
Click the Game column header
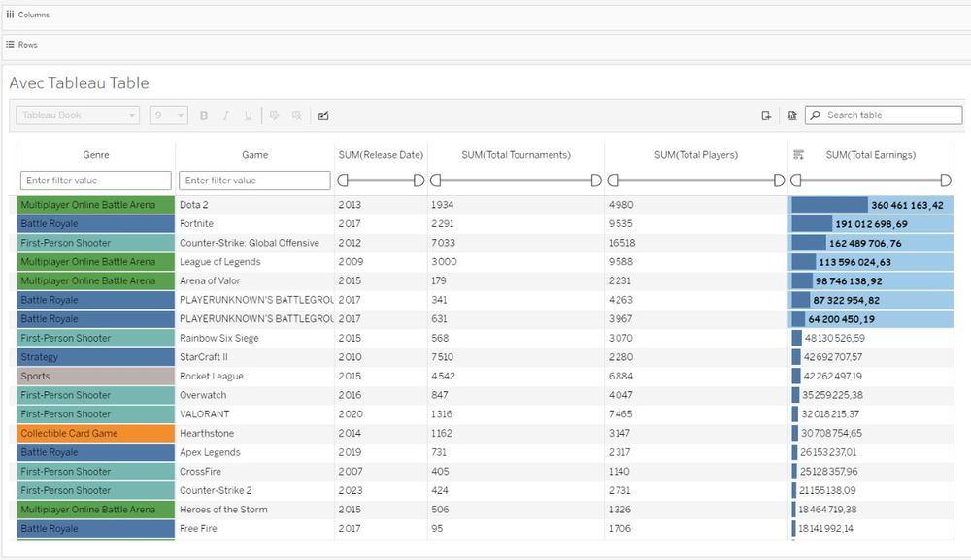tap(255, 155)
